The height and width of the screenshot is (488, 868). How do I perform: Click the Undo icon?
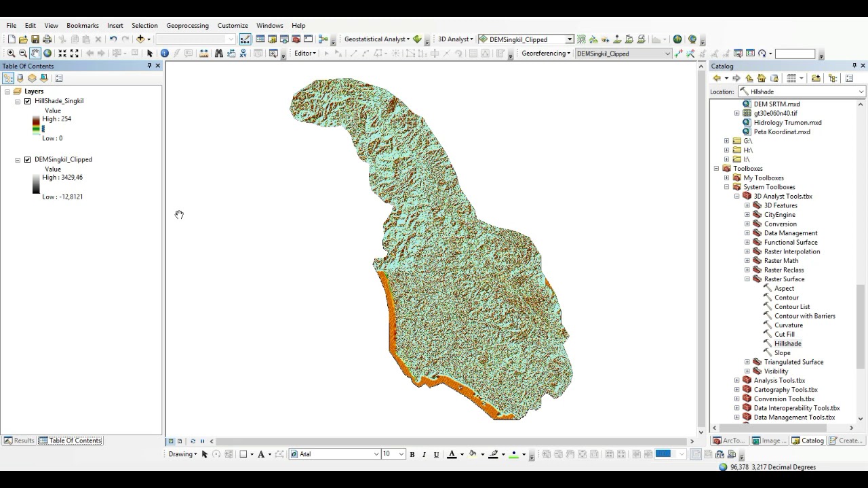(x=113, y=39)
